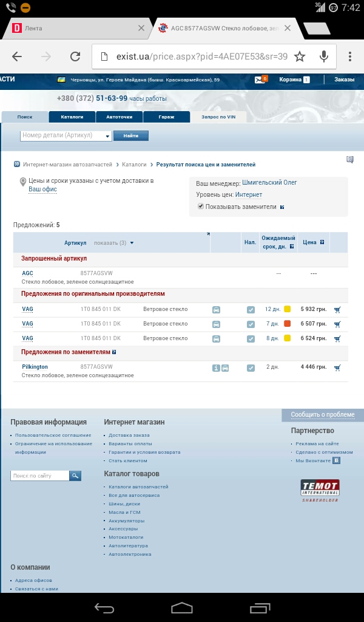The width and height of the screenshot is (364, 622).
Task: Open the Chrome three-dot menu
Action: [350, 56]
